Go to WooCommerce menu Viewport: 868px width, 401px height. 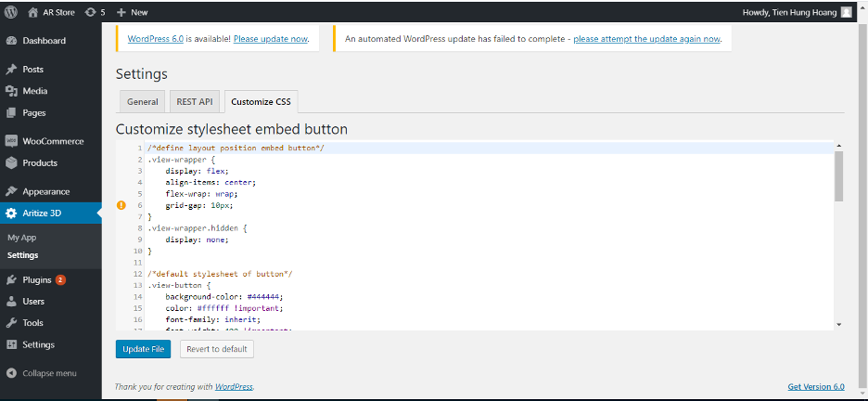click(51, 141)
